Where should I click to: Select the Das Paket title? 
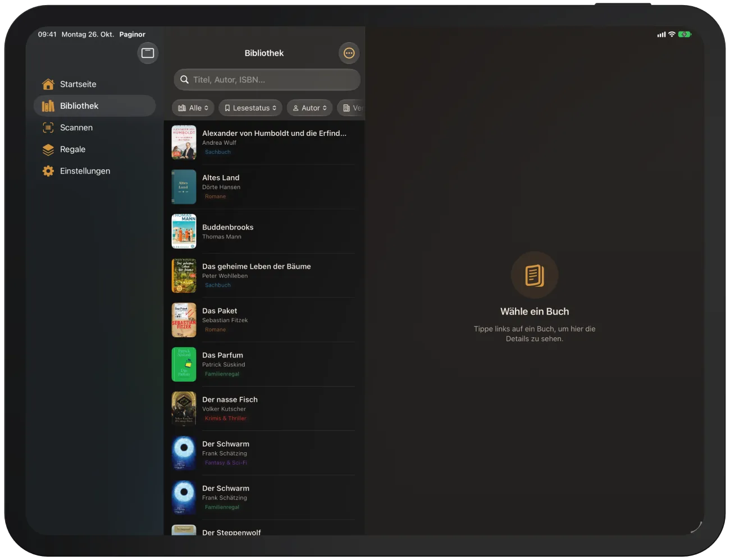220,311
